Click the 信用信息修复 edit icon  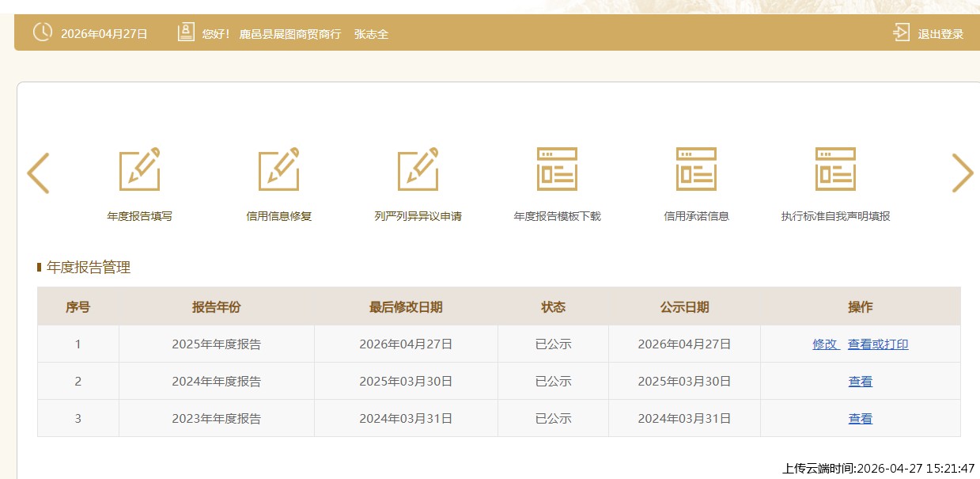tap(279, 169)
